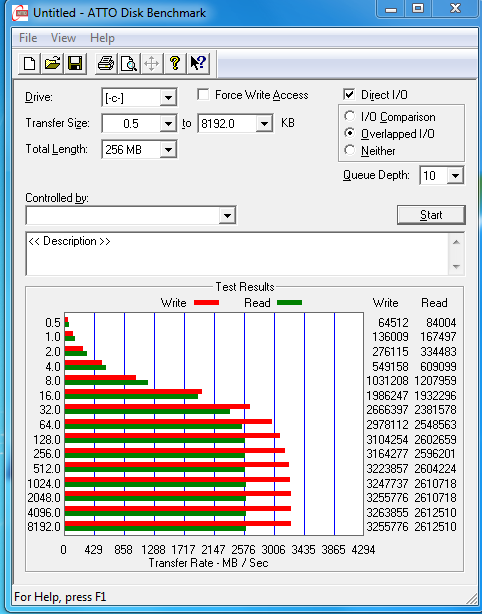The width and height of the screenshot is (482, 614).
Task: Open the View menu
Action: pyautogui.click(x=63, y=38)
